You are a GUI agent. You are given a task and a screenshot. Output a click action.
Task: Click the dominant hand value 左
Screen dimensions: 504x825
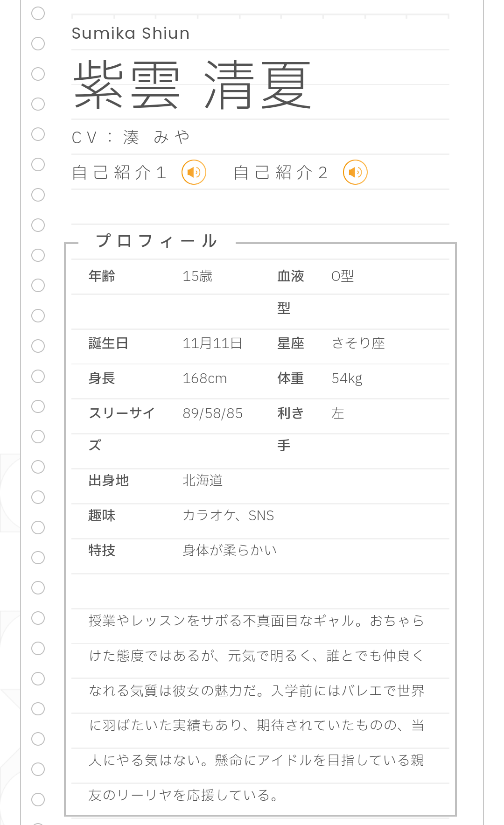tap(338, 413)
